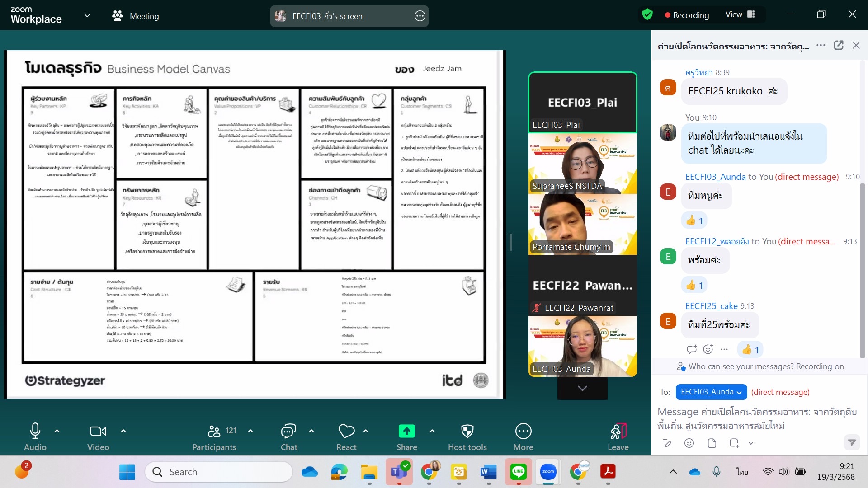868x488 pixels.
Task: Open the View layout menu
Action: pyautogui.click(x=740, y=14)
